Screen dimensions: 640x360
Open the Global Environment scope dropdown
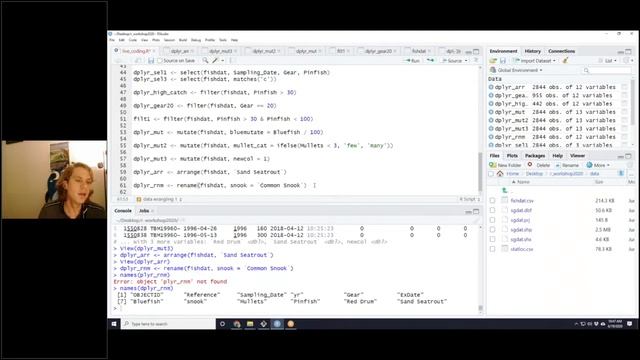(516, 70)
